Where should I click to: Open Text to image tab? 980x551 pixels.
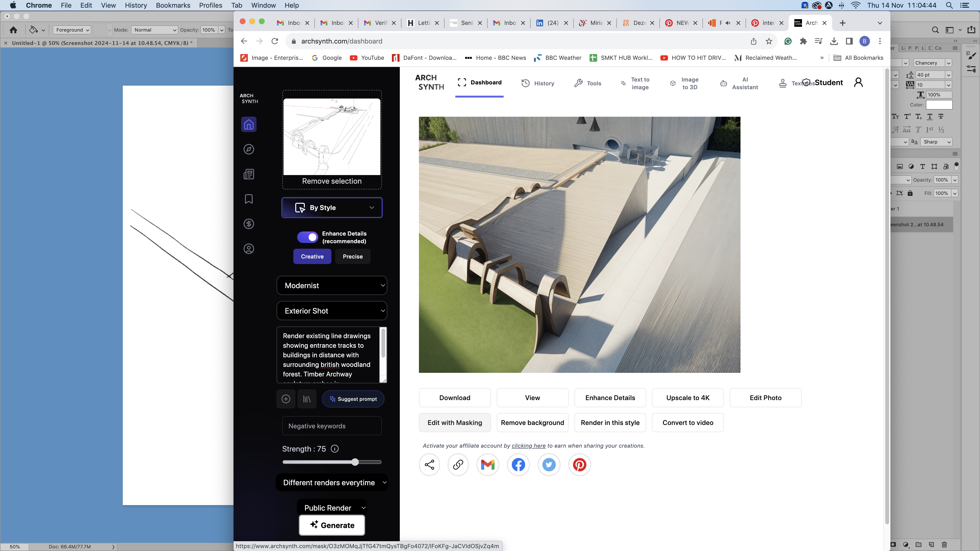(635, 83)
